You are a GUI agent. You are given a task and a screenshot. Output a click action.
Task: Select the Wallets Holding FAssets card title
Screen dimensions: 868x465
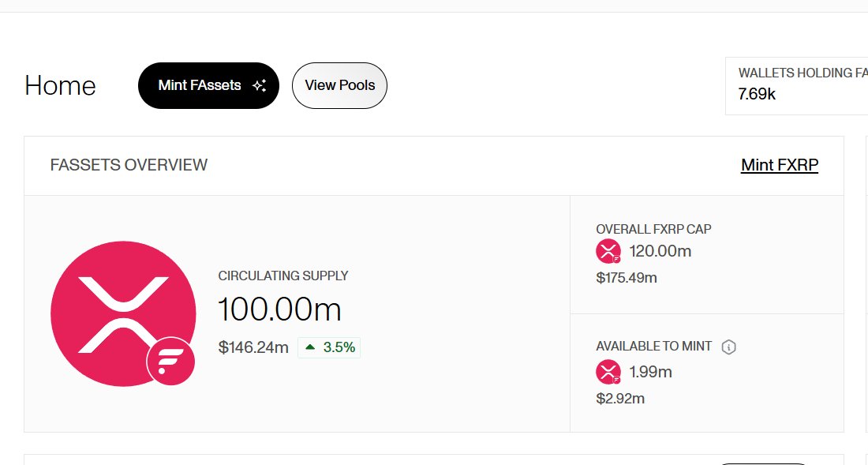pyautogui.click(x=801, y=73)
